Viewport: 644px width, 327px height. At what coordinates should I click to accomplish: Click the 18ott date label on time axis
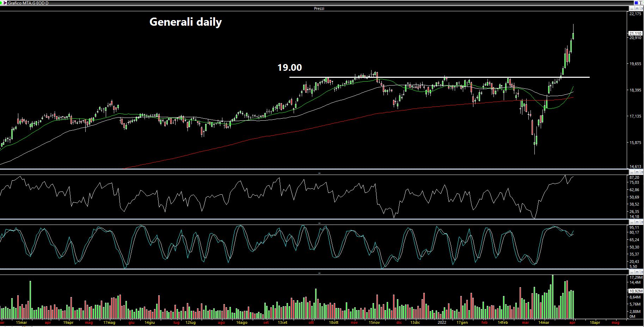(333, 322)
